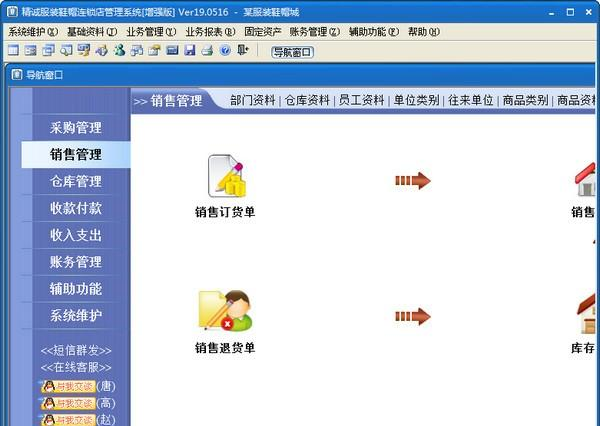The image size is (600, 426).
Task: Select 账务管理 in the sidebar
Action: 76,262
